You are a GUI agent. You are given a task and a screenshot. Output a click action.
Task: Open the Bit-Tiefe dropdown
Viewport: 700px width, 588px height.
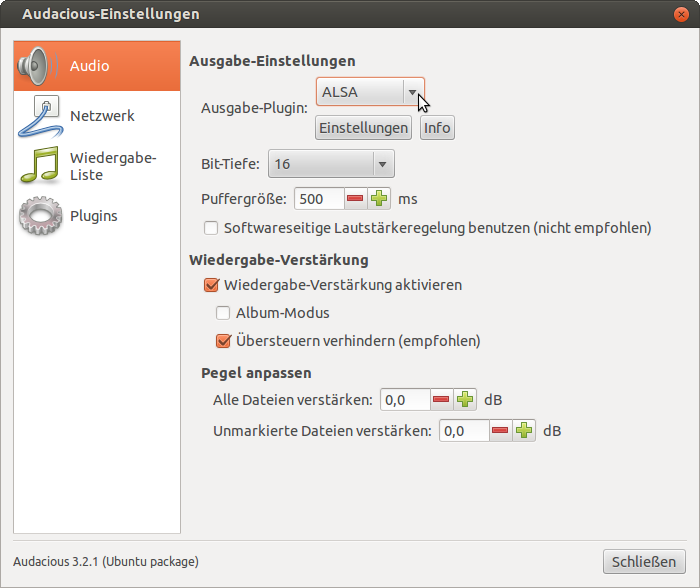331,164
